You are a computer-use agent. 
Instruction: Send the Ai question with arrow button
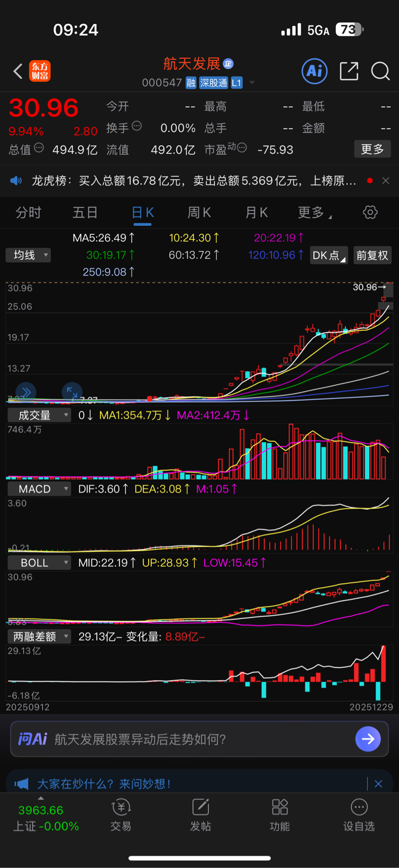[x=368, y=739]
